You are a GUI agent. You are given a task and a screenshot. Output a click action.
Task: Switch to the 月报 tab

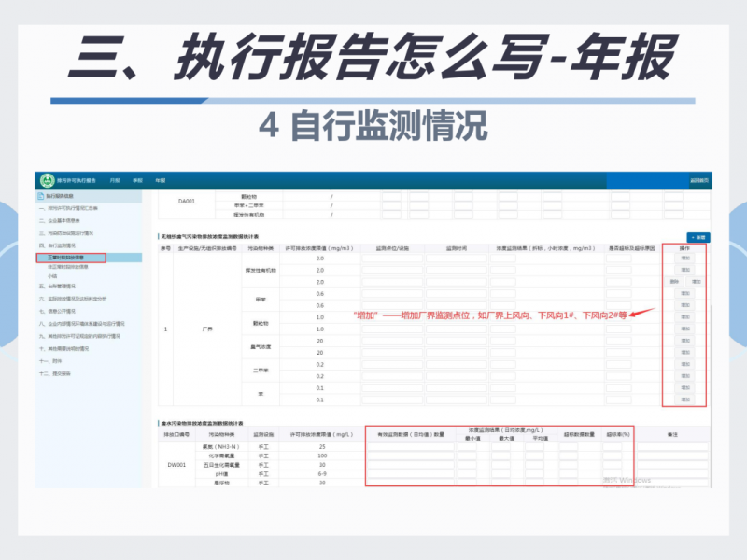point(115,180)
